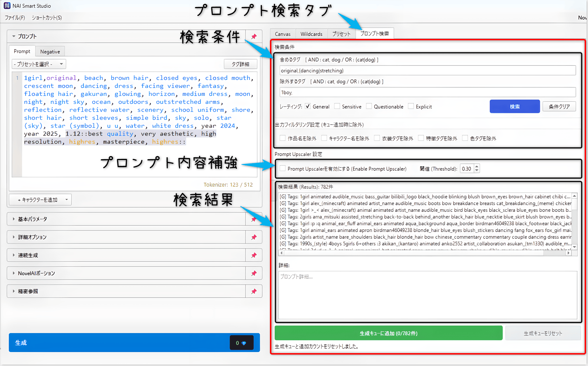
Task: Open the プリセットを選択 dropdown
Action: (39, 64)
